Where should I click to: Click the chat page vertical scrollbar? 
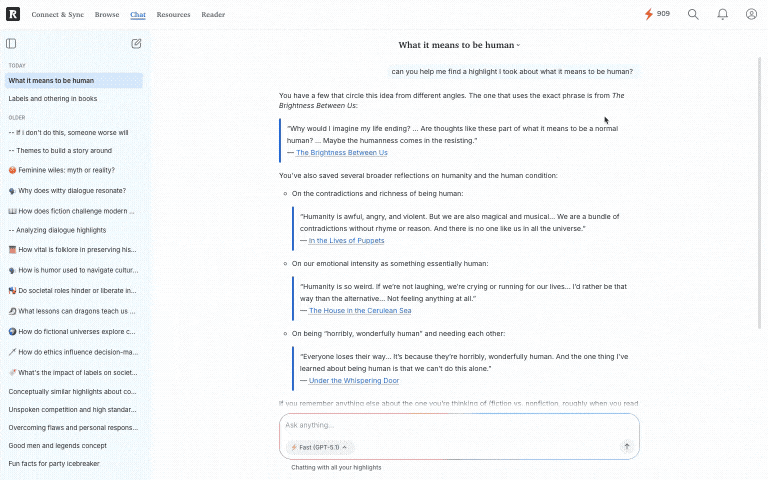point(760,200)
